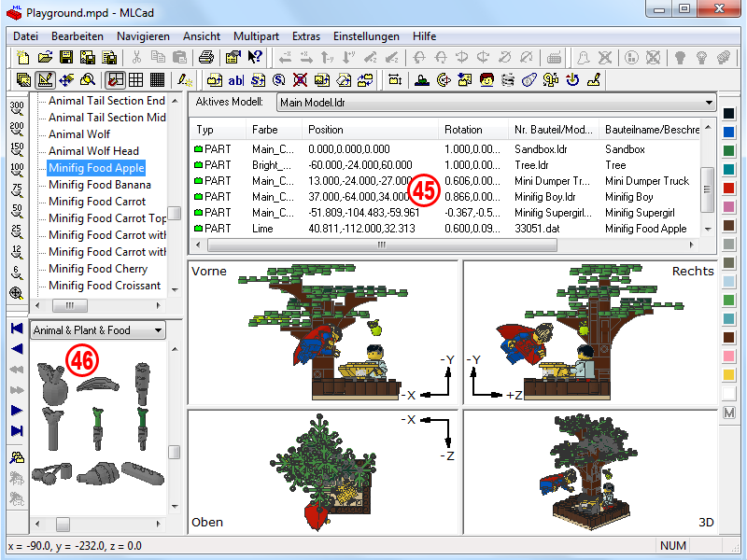Viewport: 747px width, 560px height.
Task: Set zoom to 300 with magnifier icon
Action: click(17, 108)
